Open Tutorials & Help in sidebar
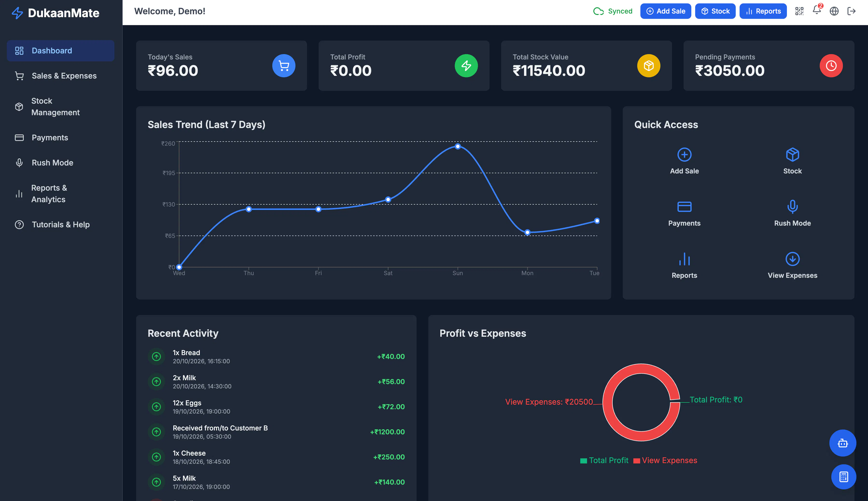The width and height of the screenshot is (868, 501). (x=61, y=225)
